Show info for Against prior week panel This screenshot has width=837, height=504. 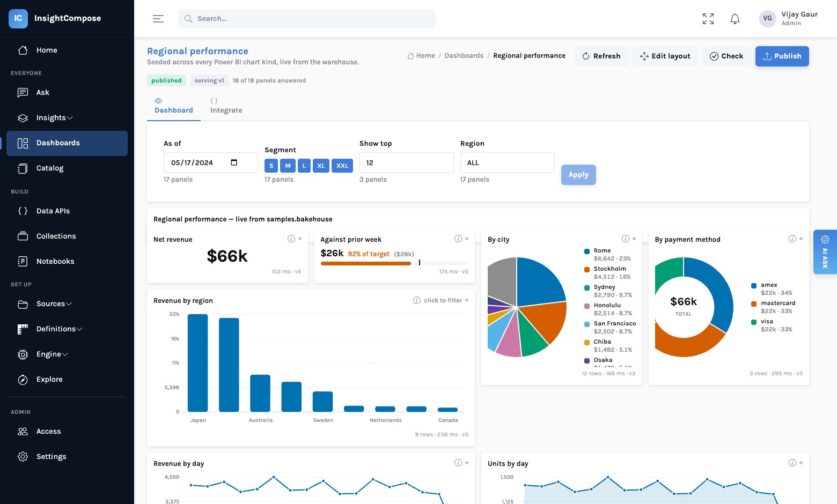458,239
